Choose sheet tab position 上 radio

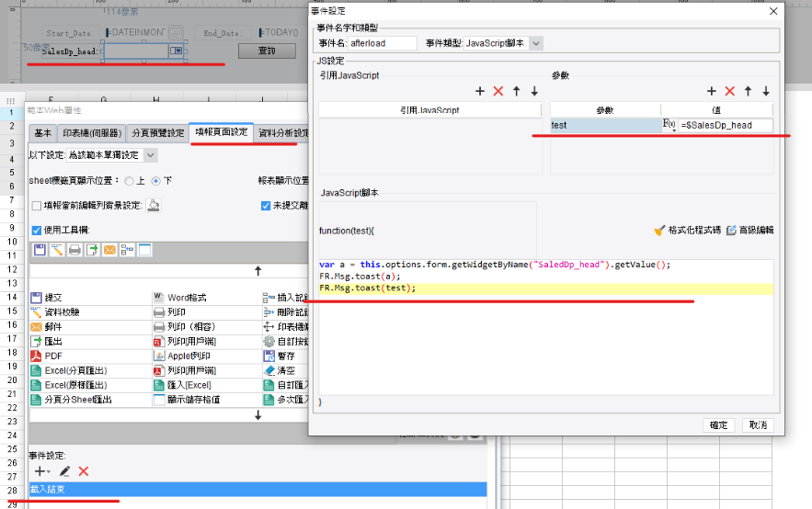click(129, 181)
